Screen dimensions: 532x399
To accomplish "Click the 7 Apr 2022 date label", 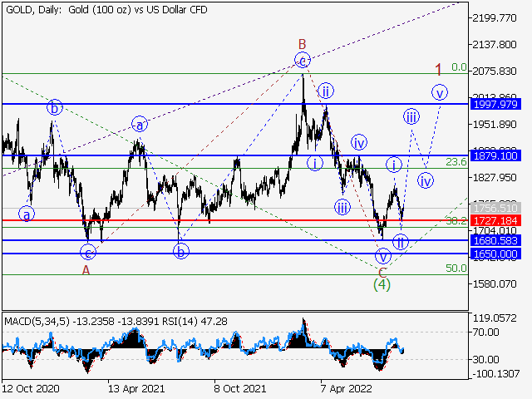I will click(347, 388).
